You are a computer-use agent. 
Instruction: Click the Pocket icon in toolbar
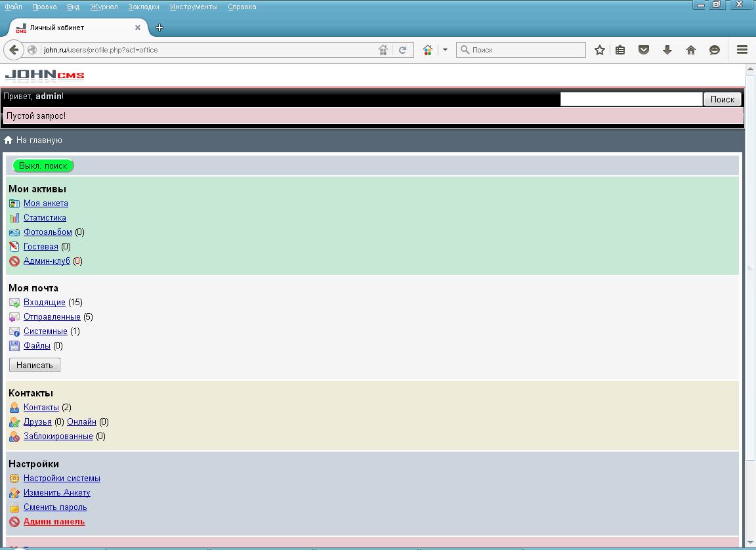point(644,50)
